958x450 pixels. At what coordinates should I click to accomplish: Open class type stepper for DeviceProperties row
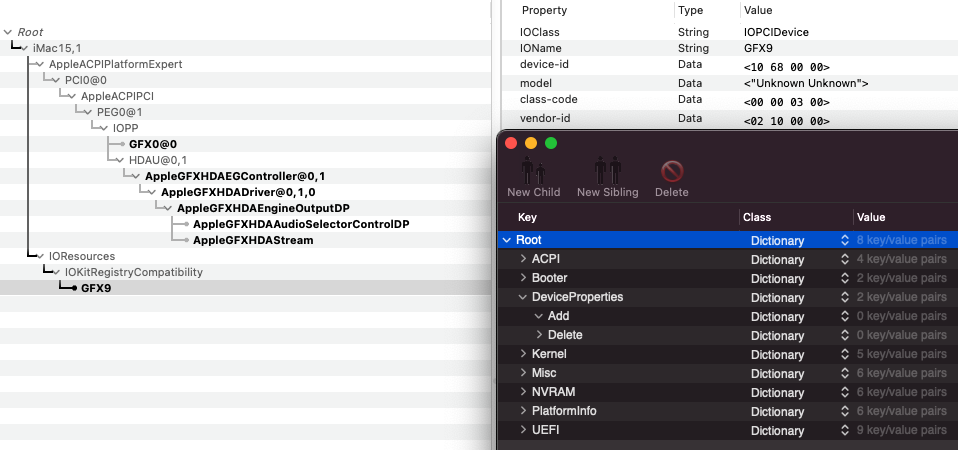coord(845,297)
